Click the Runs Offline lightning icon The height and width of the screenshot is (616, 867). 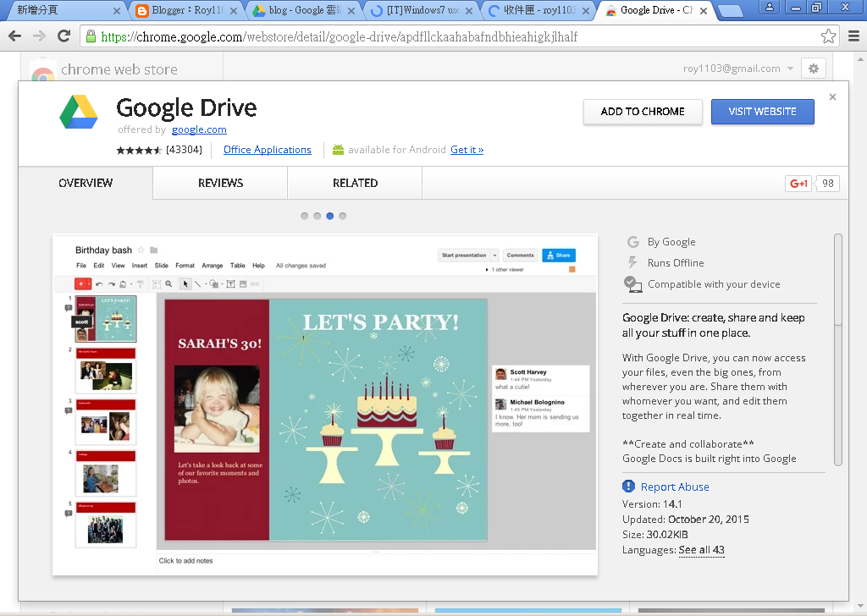click(x=632, y=262)
